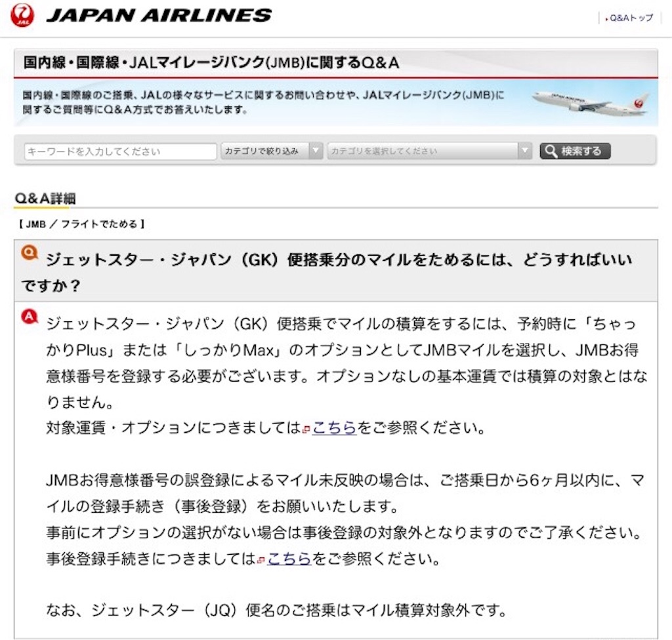
Task: Open こちら link for 対象運賃・オプション
Action: pyautogui.click(x=334, y=428)
